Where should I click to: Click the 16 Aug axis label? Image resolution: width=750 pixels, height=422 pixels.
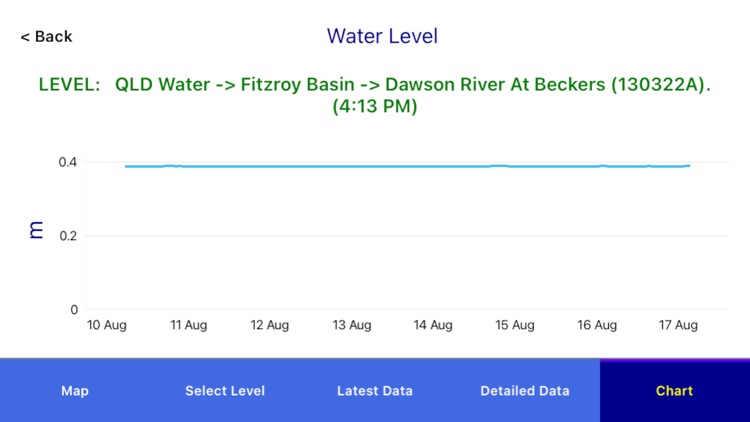click(598, 325)
